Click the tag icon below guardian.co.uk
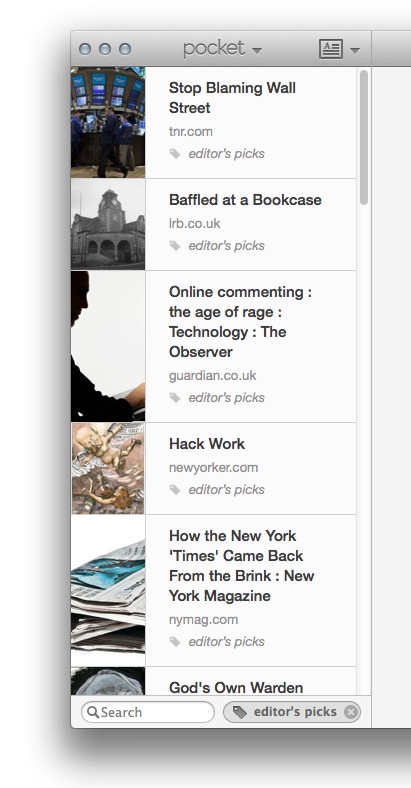The image size is (411, 788). click(x=175, y=398)
